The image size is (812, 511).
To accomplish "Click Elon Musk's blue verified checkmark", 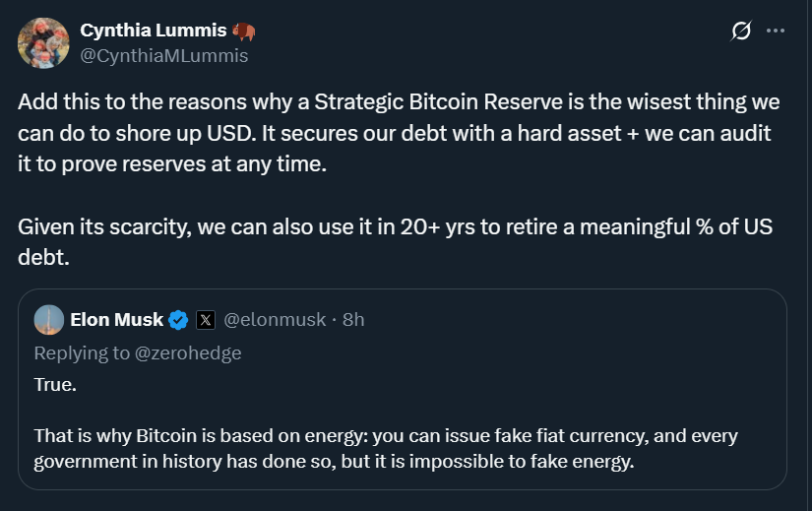I will coord(178,319).
